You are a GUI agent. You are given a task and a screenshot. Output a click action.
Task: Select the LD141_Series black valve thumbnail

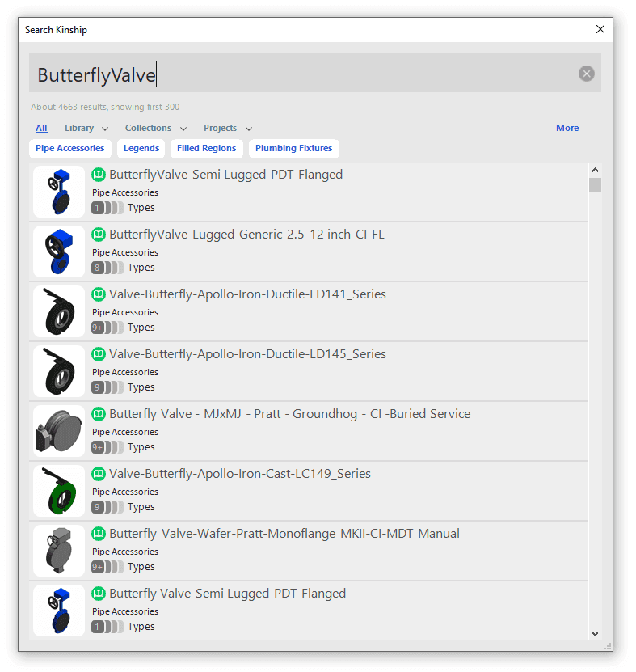[59, 311]
